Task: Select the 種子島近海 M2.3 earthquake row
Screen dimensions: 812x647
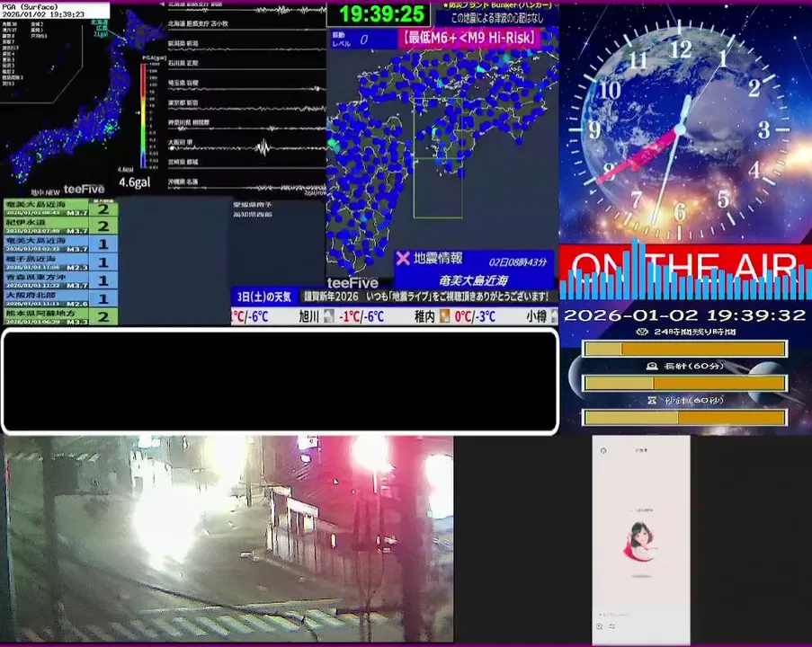Action: click(60, 262)
